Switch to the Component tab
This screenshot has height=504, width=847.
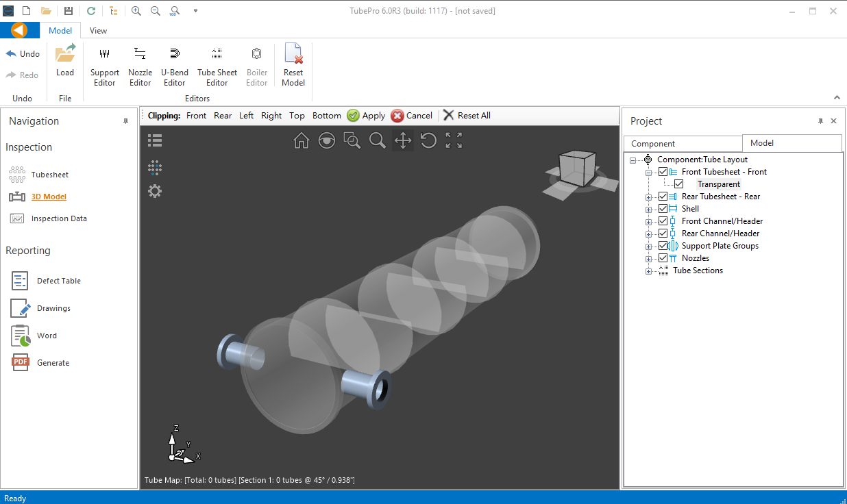tap(653, 144)
